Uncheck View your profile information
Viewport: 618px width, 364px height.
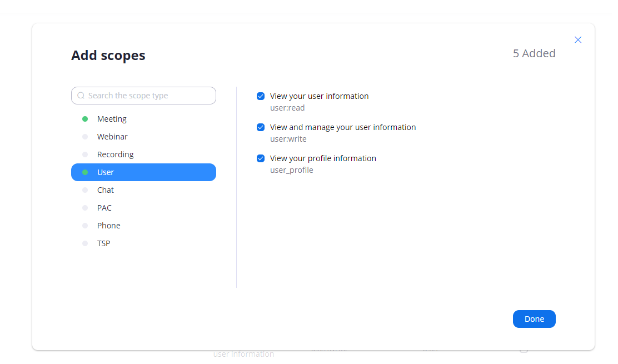tap(261, 158)
